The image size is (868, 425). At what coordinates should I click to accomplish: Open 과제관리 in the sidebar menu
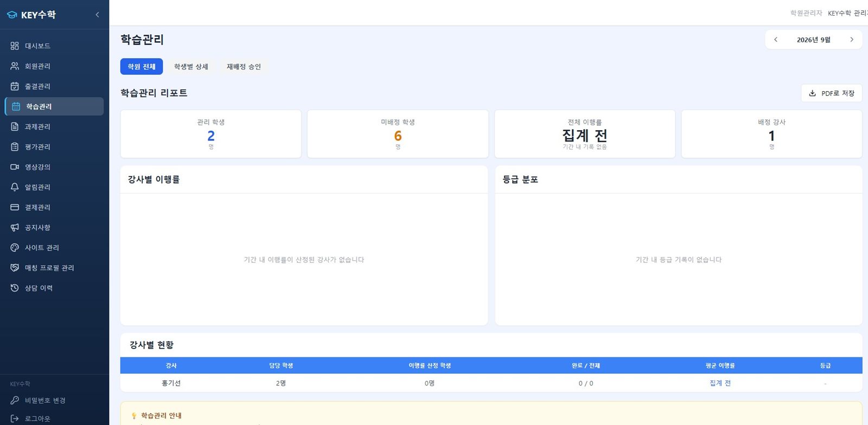54,127
